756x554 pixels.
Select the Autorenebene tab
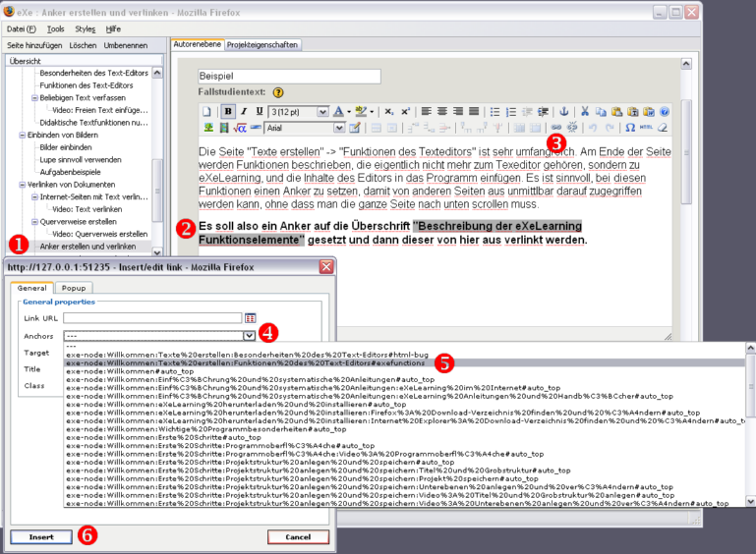click(x=198, y=44)
